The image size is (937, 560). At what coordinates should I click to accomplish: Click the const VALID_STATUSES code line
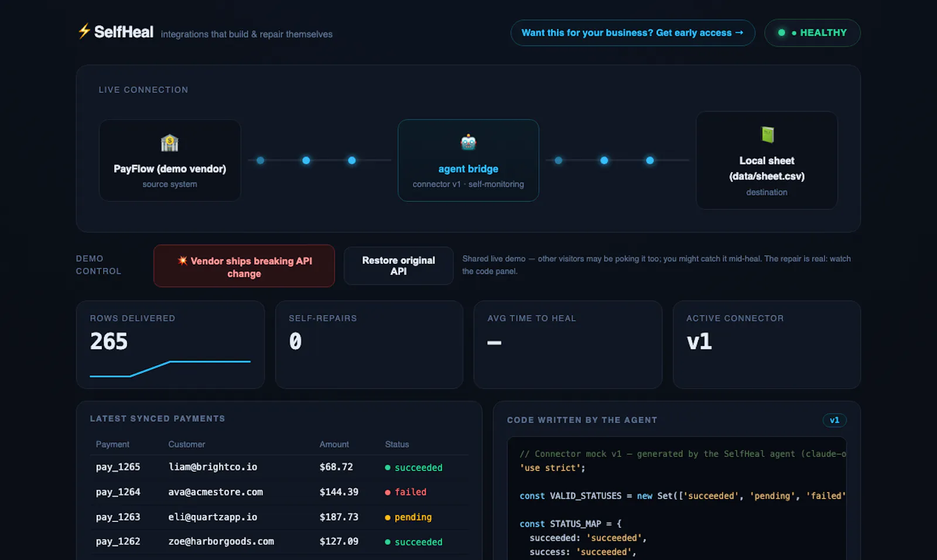point(683,496)
